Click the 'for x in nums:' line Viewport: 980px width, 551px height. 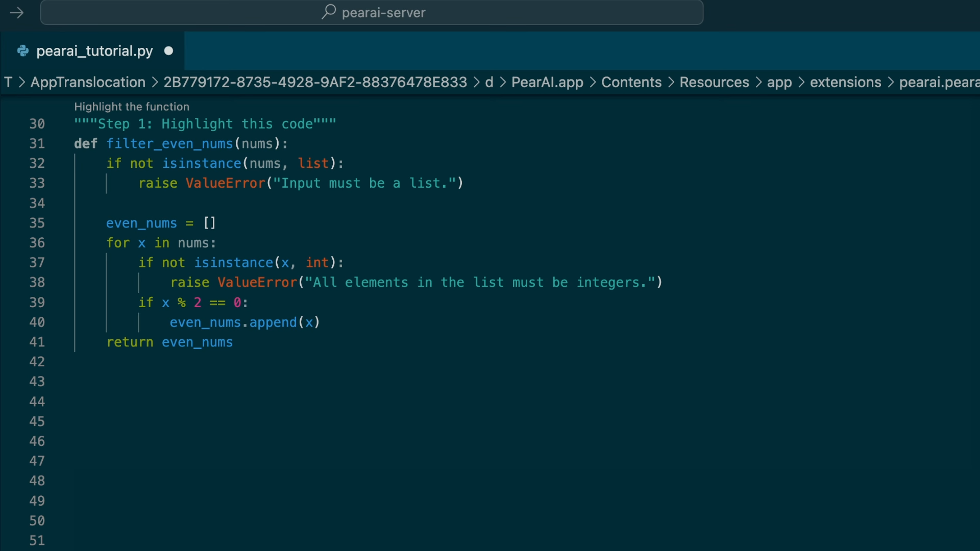pyautogui.click(x=161, y=243)
